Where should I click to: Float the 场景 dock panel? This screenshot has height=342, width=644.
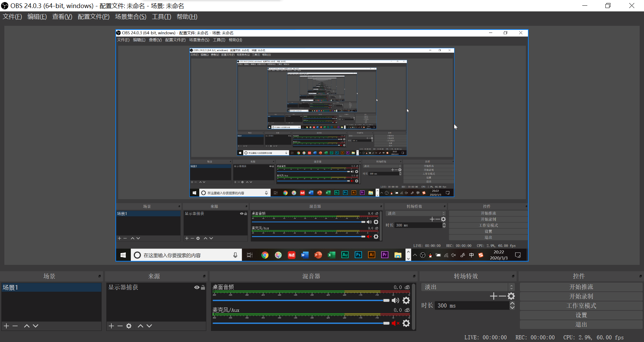click(x=100, y=276)
